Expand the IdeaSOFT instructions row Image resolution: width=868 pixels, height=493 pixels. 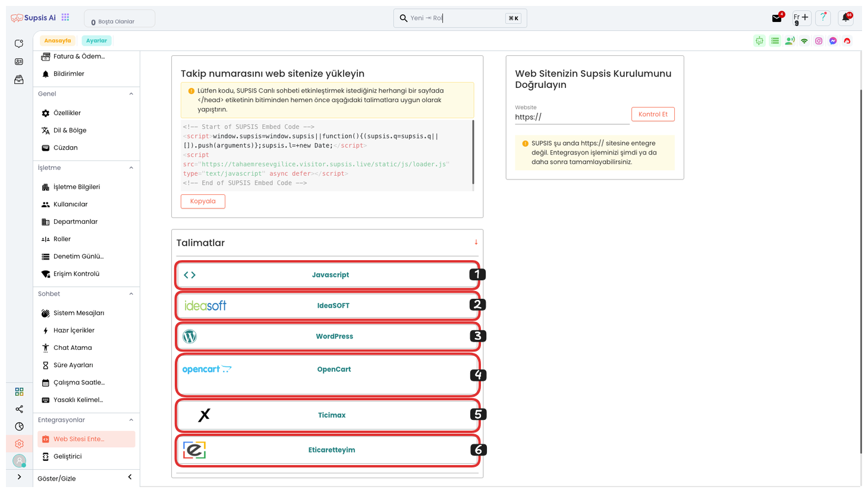[x=327, y=305]
